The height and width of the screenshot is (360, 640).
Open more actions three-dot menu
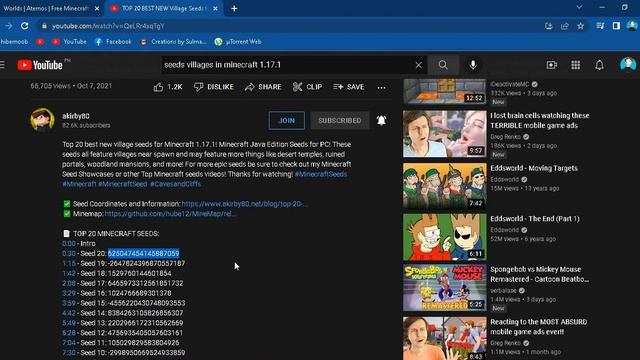381,87
